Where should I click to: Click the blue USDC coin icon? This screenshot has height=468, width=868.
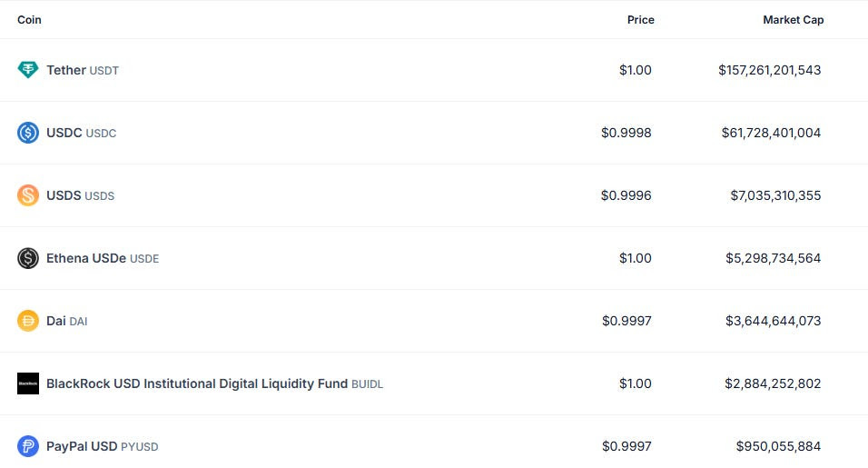(x=27, y=133)
